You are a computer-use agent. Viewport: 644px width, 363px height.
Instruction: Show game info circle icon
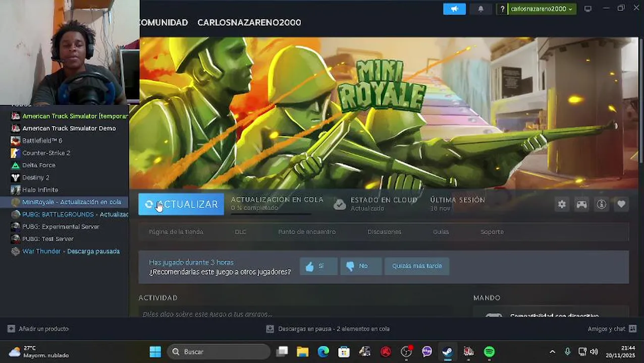[602, 204]
